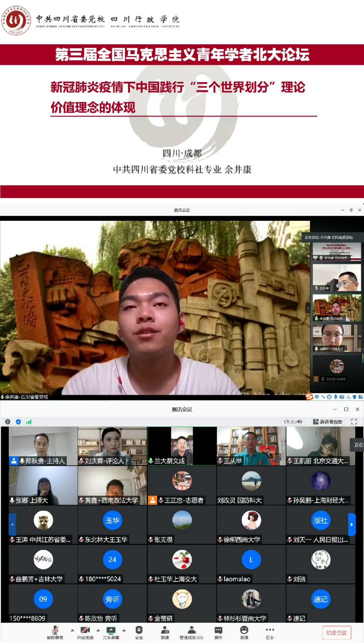Screen dimensions: 364x643
Task: Expand video options arrow beside 开启视频
Action: click(98, 630)
